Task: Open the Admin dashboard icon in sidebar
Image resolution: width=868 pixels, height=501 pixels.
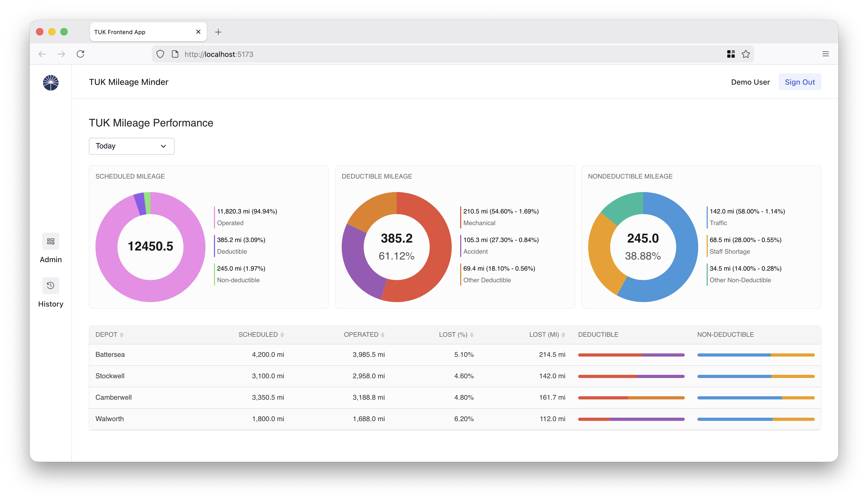Action: coord(51,241)
